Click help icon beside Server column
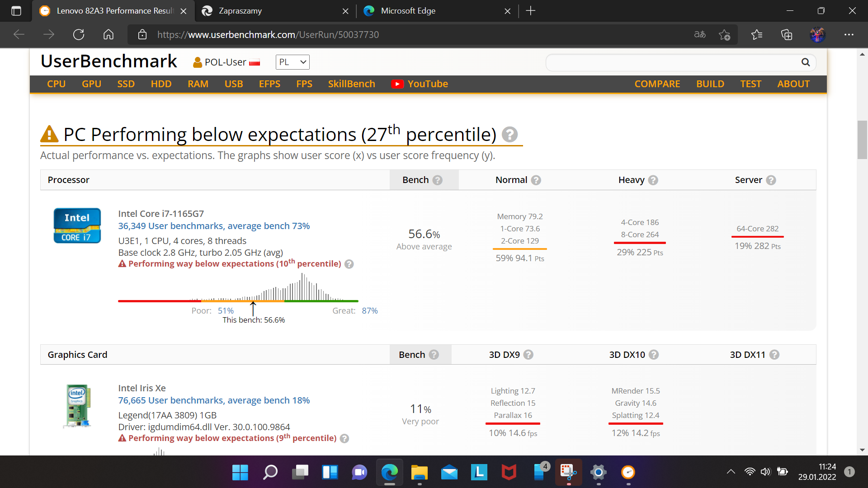The image size is (868, 488). 771,180
